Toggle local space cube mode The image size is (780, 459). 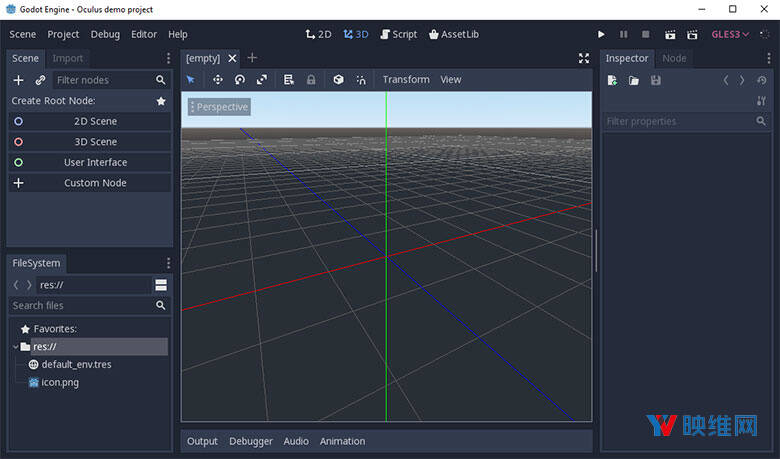(x=338, y=80)
